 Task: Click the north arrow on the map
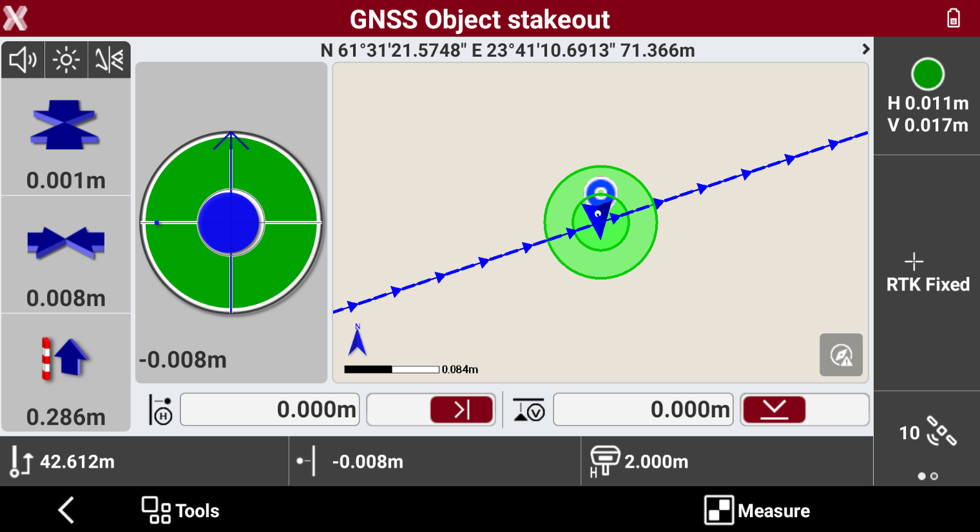[x=357, y=340]
